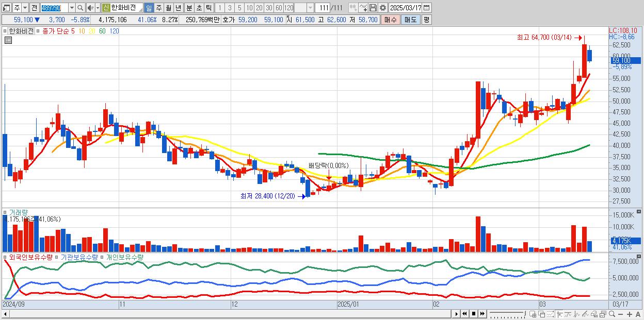Switch to 월 monthly period
This screenshot has height=320, width=644.
click(168, 8)
